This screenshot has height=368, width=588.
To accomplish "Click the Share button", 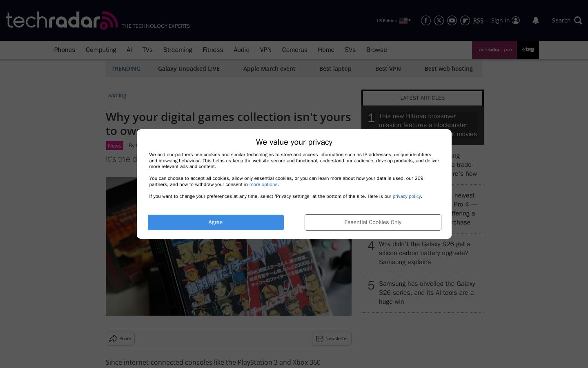I will point(120,339).
